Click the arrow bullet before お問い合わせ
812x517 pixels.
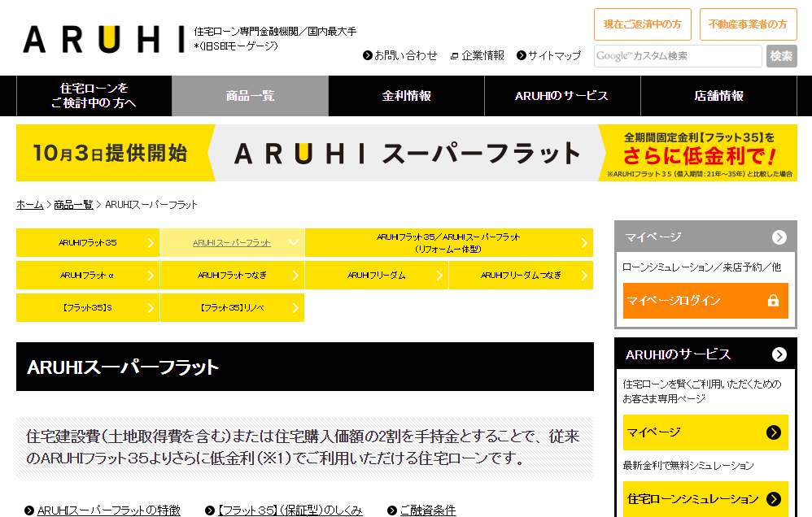click(365, 56)
